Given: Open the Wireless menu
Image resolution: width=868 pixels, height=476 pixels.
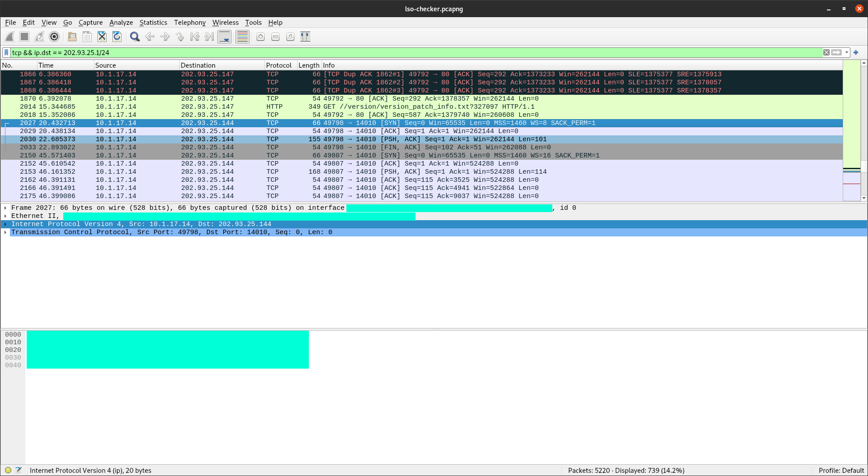Looking at the screenshot, I should (225, 23).
